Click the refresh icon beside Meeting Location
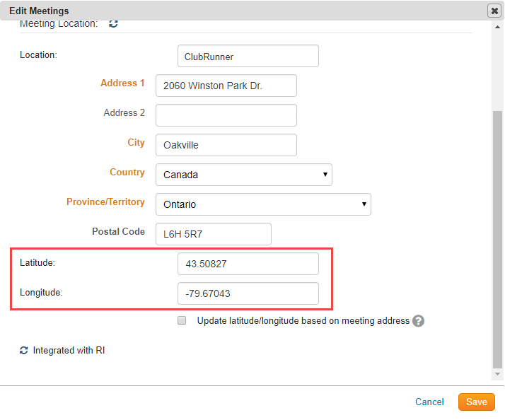Viewport: 505px width, 420px height. click(x=113, y=24)
